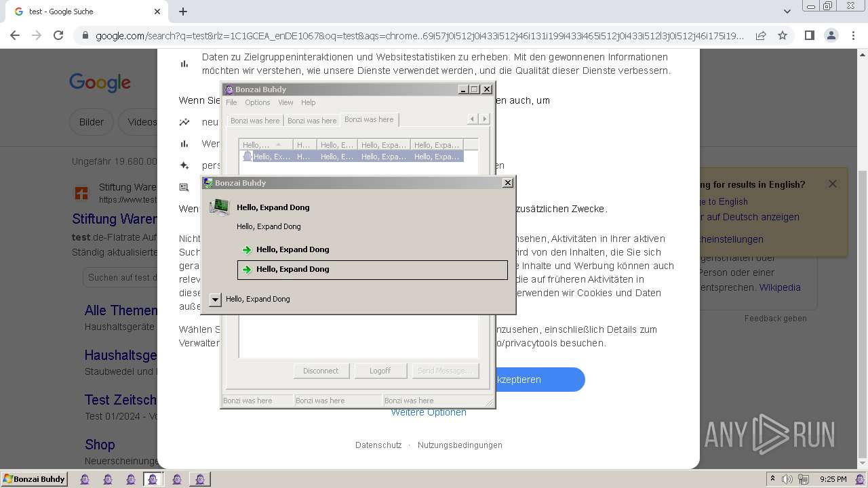Image resolution: width=868 pixels, height=488 pixels.
Task: Select the Bilder filter chip
Action: (x=92, y=122)
